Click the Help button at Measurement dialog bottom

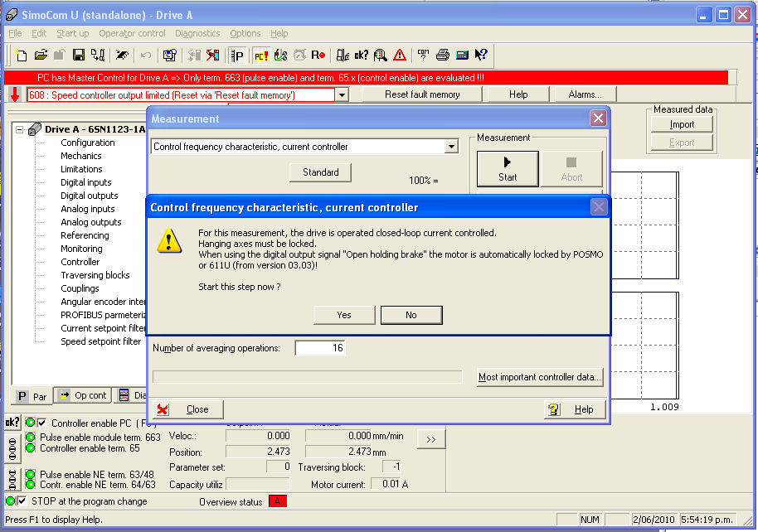[x=576, y=409]
